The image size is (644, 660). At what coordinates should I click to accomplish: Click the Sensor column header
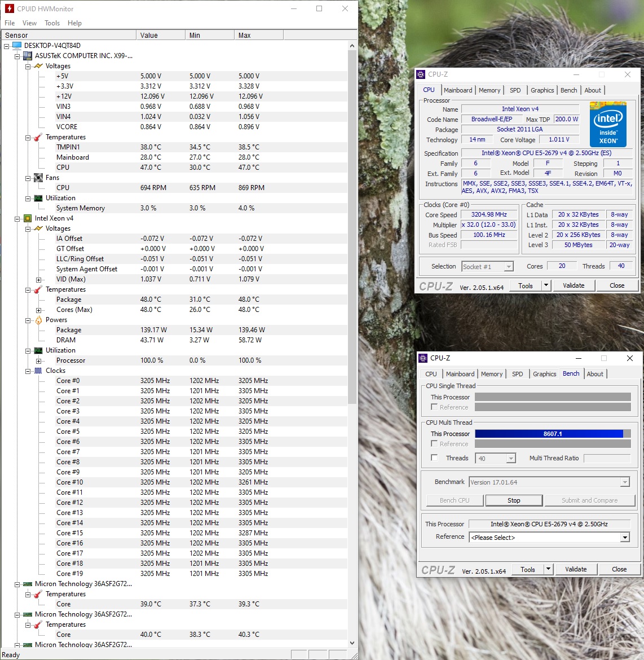pos(69,36)
